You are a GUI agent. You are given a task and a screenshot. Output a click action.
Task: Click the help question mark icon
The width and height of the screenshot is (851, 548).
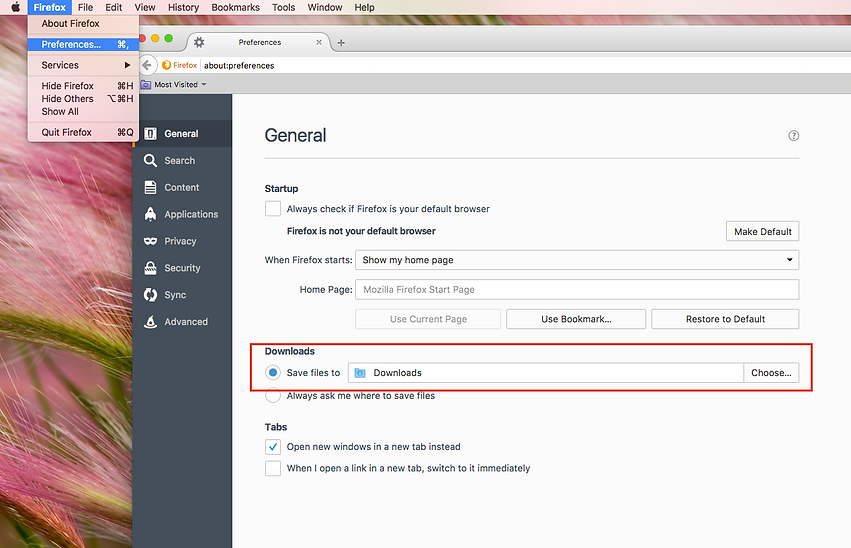coord(793,136)
